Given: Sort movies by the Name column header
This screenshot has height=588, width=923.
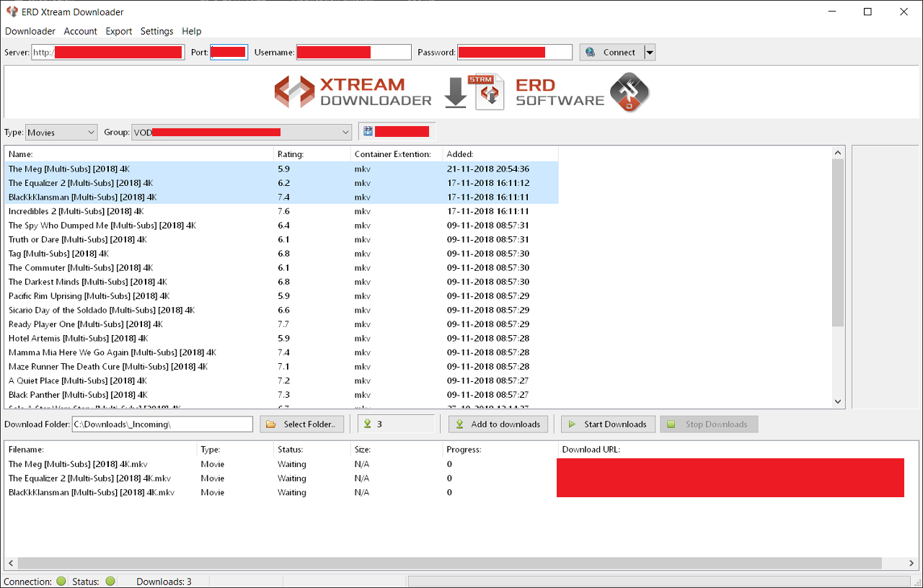Looking at the screenshot, I should [x=139, y=154].
